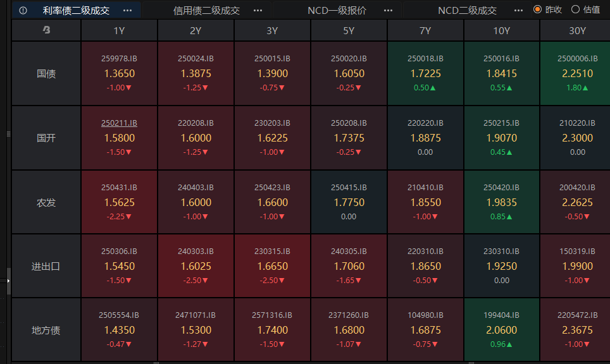Open the more options dots for NCD一级报价
This screenshot has height=364, width=610.
click(389, 10)
